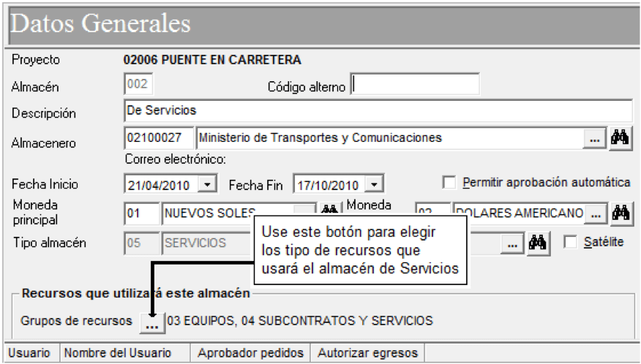The width and height of the screenshot is (641, 364).
Task: Click the Almacenero code field 02100027
Action: tap(159, 138)
